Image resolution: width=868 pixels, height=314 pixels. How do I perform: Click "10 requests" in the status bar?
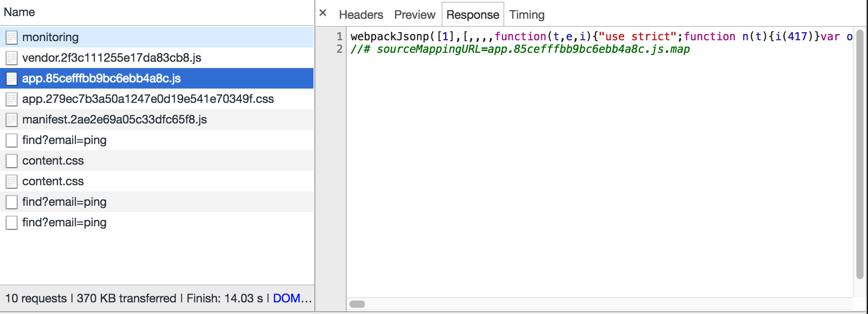[x=36, y=298]
